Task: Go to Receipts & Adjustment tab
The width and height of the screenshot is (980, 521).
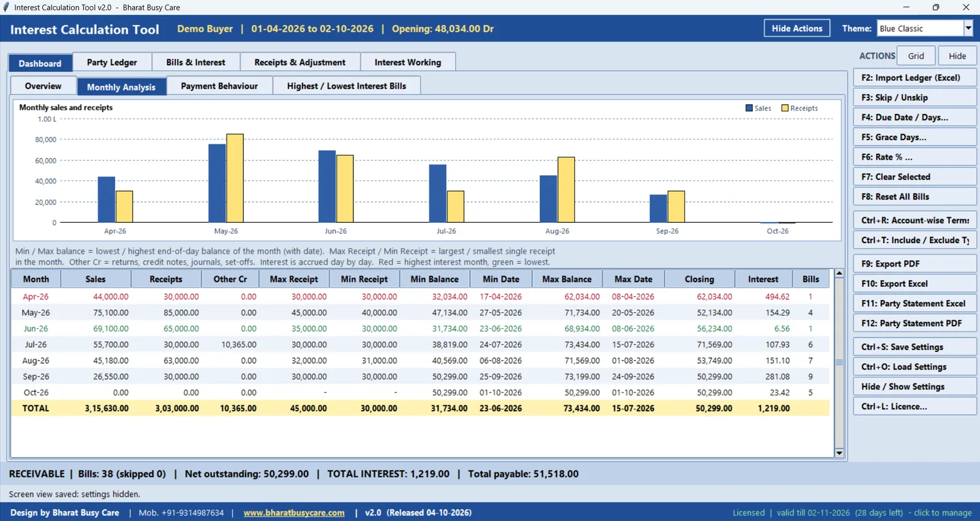Action: (300, 62)
